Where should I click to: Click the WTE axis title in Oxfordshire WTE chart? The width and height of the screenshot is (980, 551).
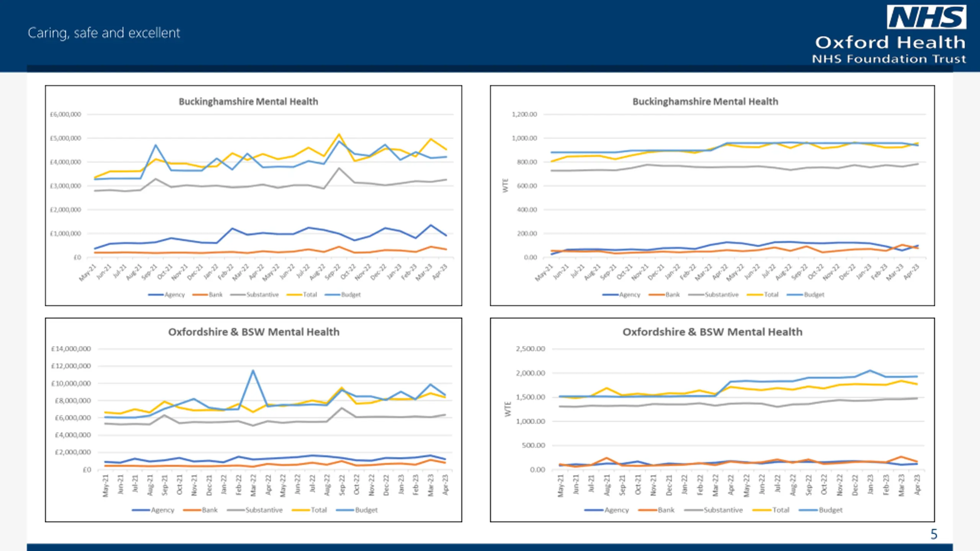point(508,409)
